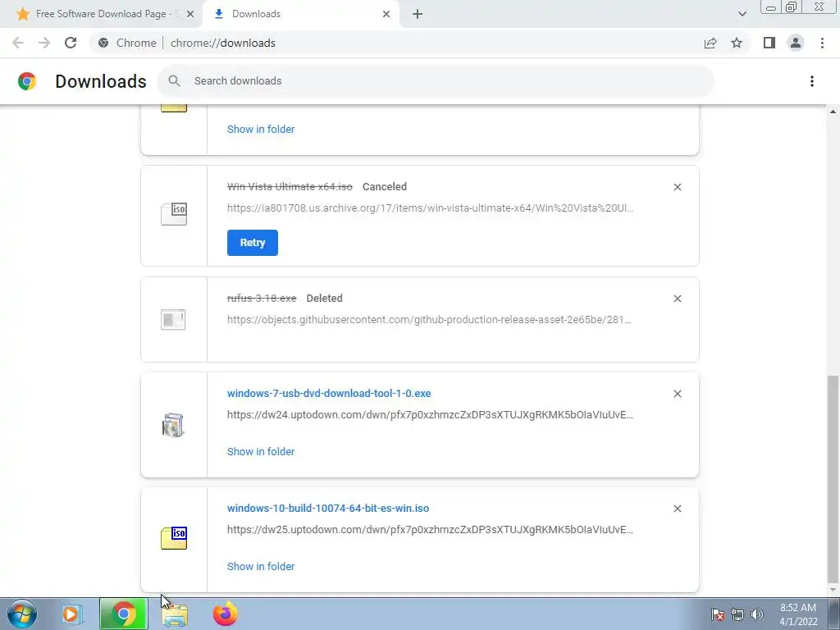840x630 pixels.
Task: Click the archive.org URL for Win Vista
Action: tap(430, 208)
